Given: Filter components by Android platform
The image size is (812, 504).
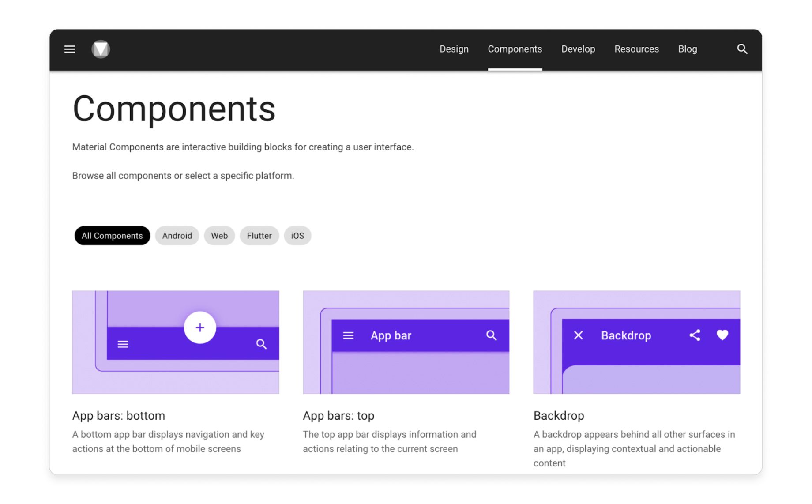Looking at the screenshot, I should 177,236.
